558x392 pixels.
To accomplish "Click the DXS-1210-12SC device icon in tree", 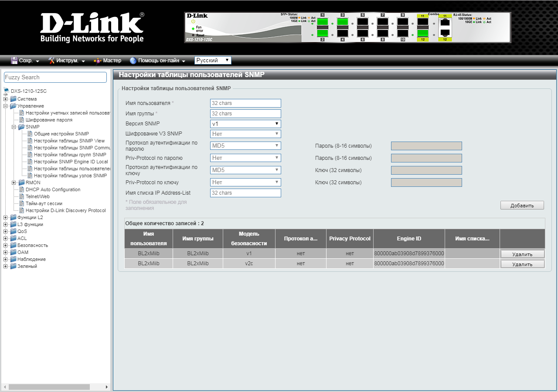I will click(x=6, y=91).
